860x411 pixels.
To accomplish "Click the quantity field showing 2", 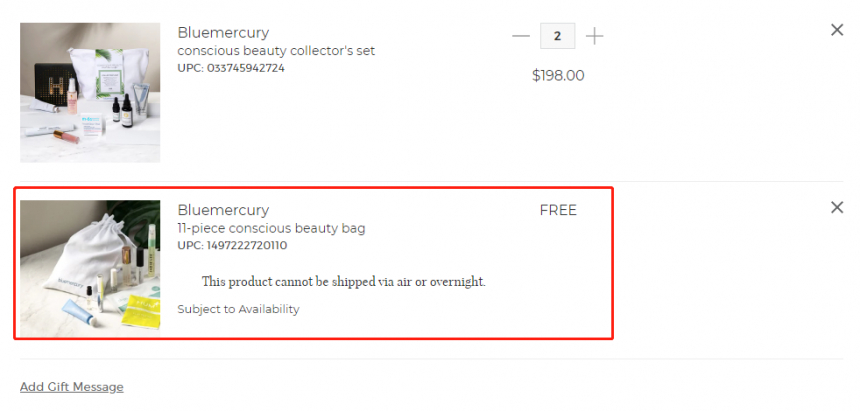I will click(x=557, y=36).
